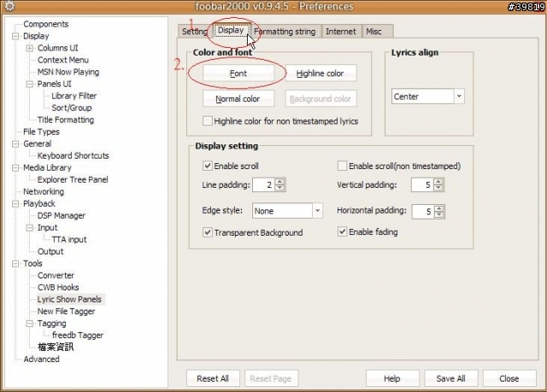
Task: Open the Normal color picker
Action: 238,98
